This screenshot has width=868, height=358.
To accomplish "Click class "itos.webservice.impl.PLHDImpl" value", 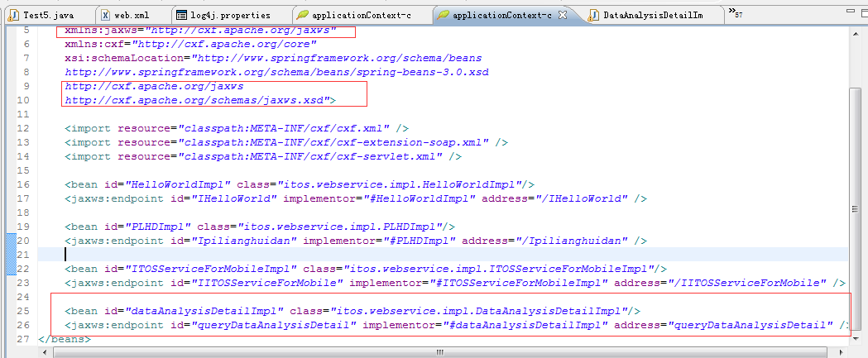I will click(340, 227).
